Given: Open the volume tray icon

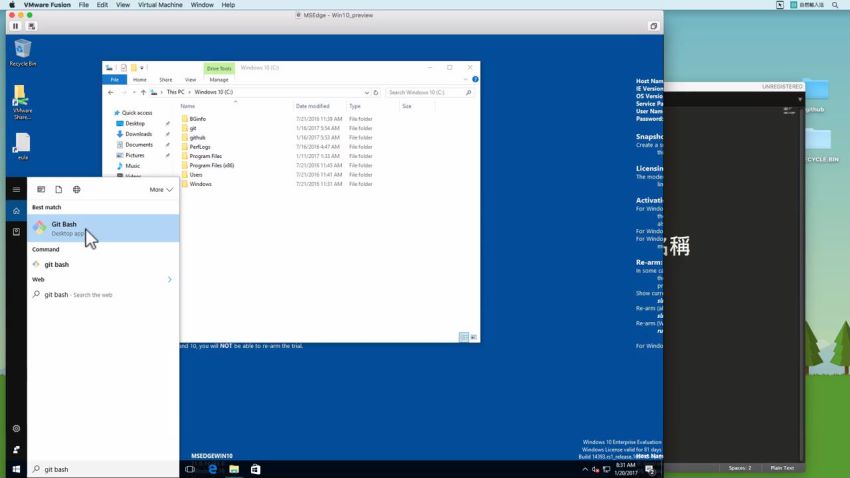Looking at the screenshot, I should click(595, 469).
